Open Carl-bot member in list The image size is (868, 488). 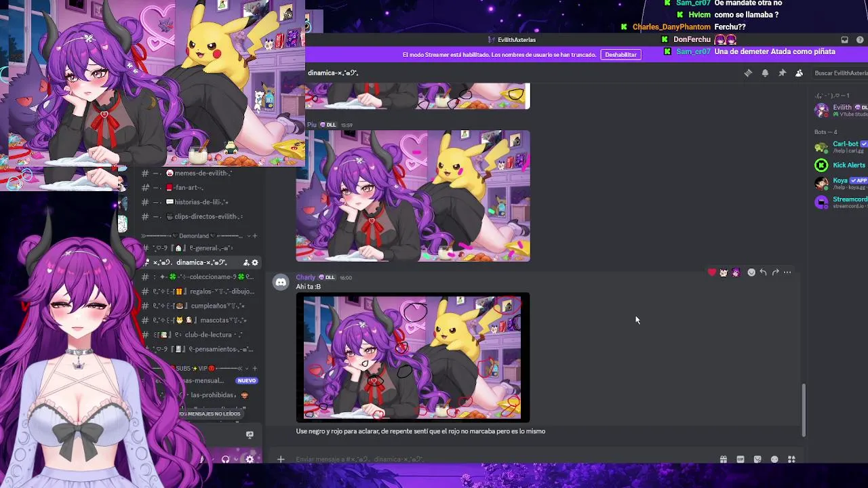(841, 147)
